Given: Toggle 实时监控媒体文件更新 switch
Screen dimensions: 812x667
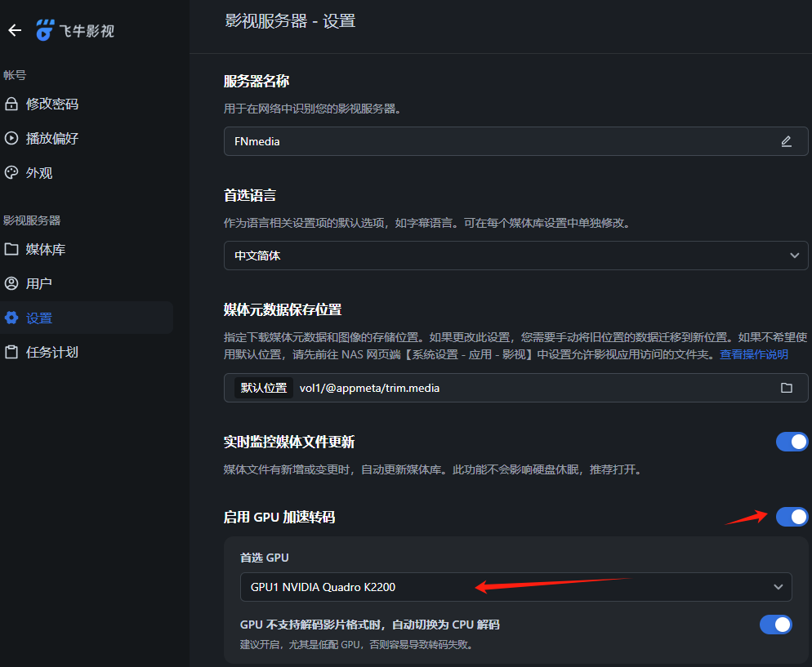Looking at the screenshot, I should pos(792,442).
